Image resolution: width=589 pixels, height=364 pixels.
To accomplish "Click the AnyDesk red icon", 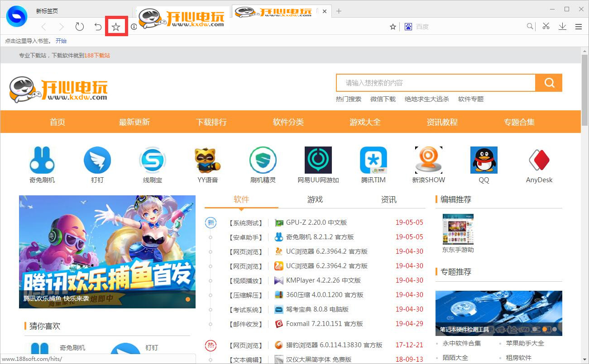I will pos(539,160).
